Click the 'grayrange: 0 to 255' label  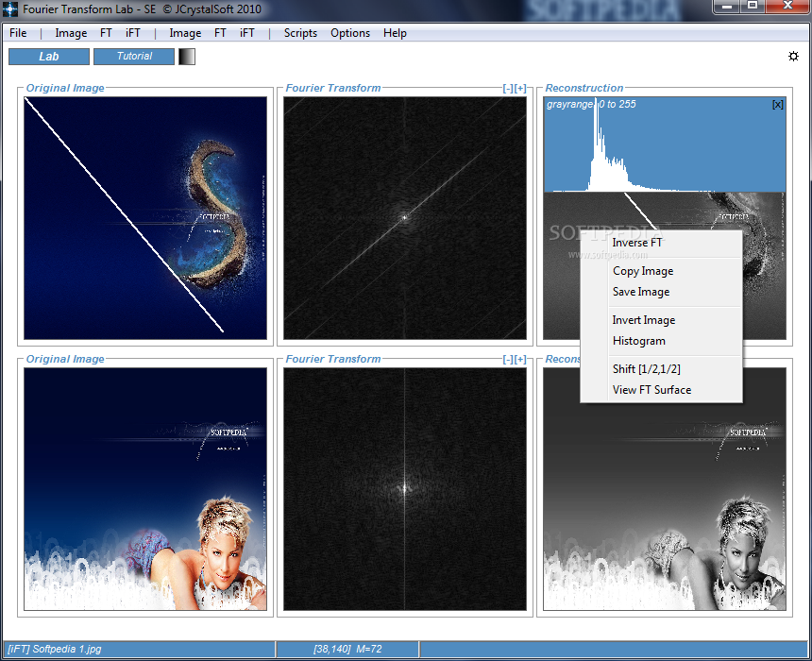[591, 104]
